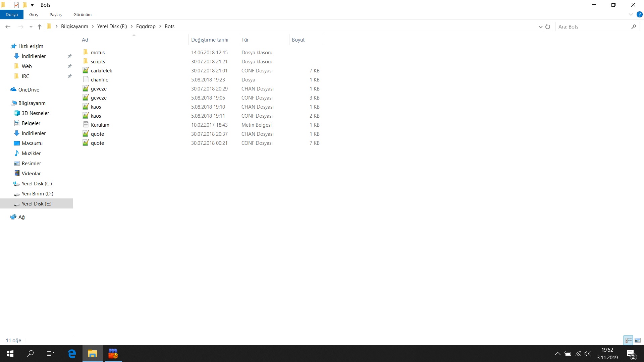
Task: Go back with the back arrow
Action: [8, 26]
